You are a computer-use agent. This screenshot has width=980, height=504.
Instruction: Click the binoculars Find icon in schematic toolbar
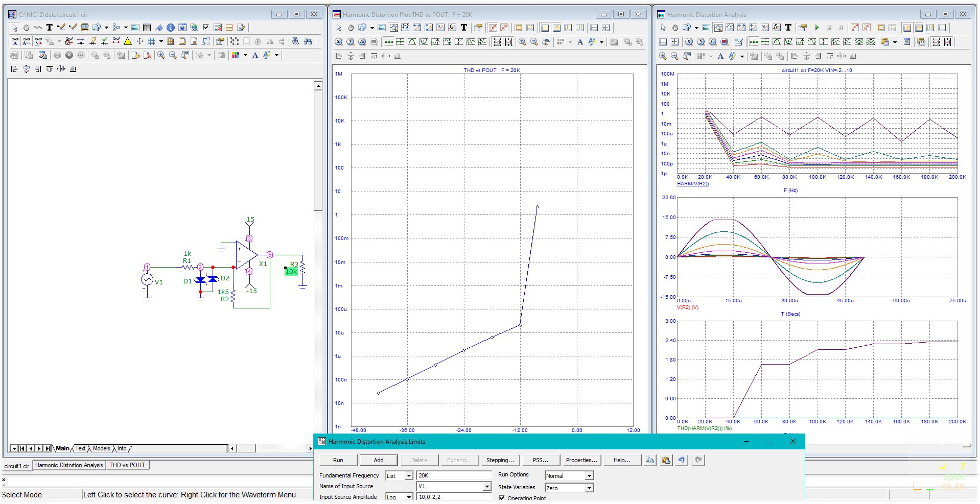(x=308, y=41)
